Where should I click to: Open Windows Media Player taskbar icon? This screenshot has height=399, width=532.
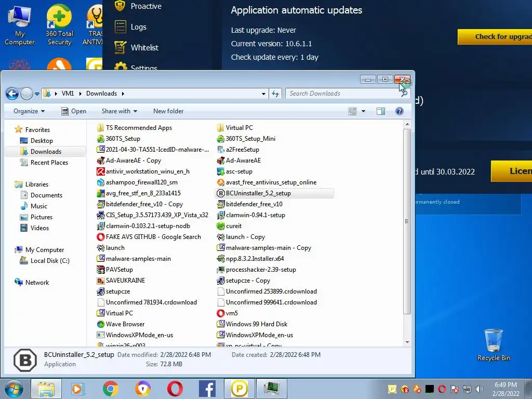pyautogui.click(x=78, y=389)
